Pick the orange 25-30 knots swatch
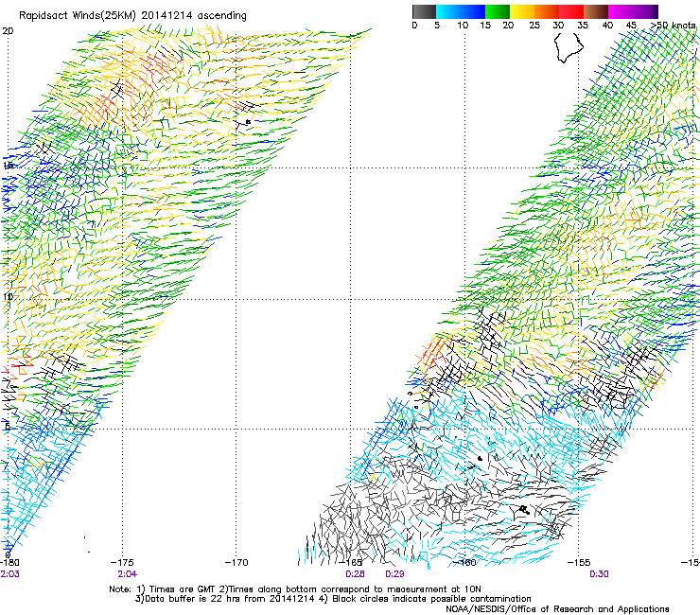This screenshot has height=615, width=700. tap(547, 11)
